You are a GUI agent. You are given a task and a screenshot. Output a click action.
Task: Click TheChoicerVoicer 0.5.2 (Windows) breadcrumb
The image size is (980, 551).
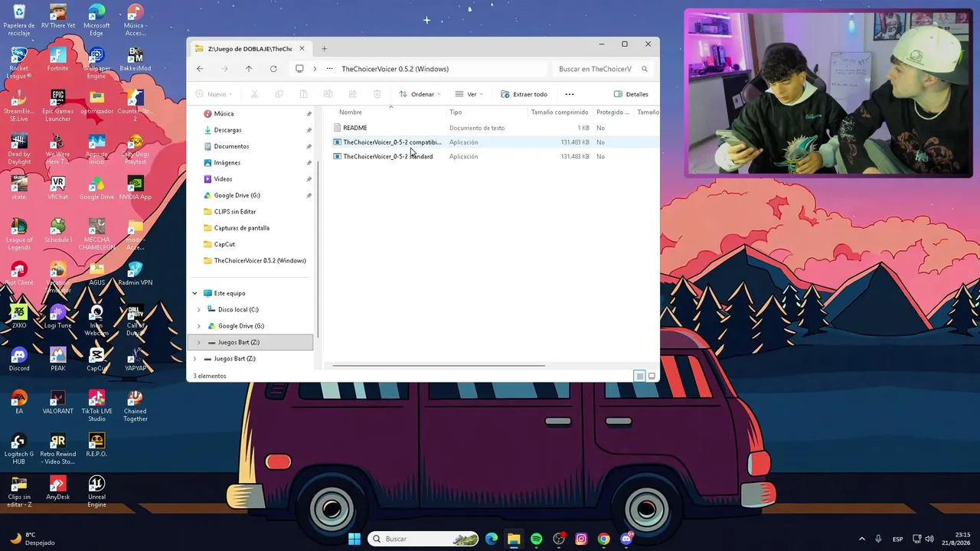tap(395, 69)
